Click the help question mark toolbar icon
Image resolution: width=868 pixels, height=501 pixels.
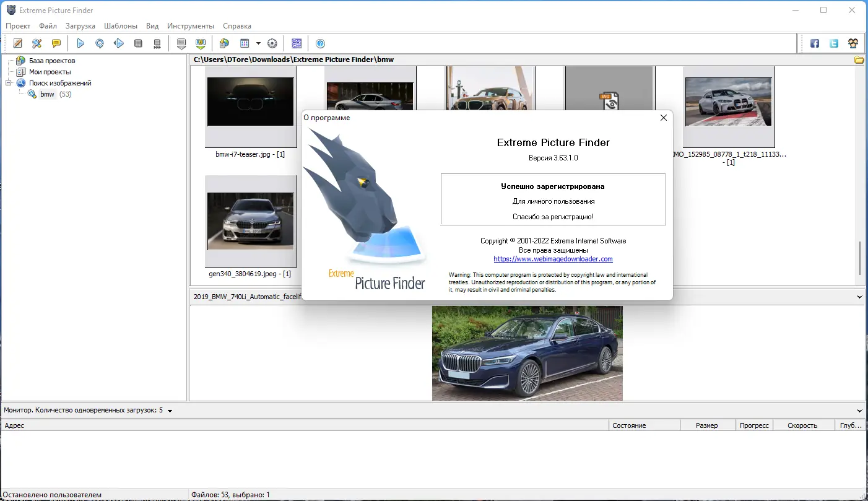pyautogui.click(x=320, y=43)
